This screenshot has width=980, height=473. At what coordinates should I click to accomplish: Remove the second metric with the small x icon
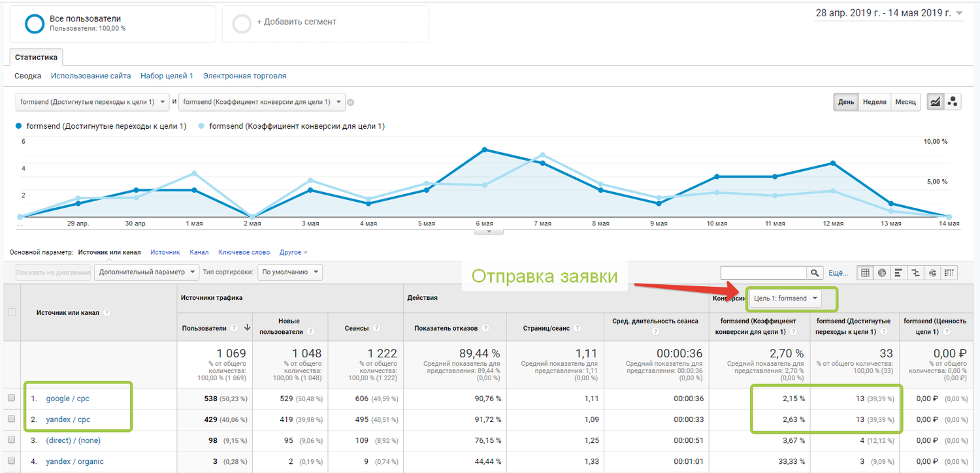pos(350,102)
